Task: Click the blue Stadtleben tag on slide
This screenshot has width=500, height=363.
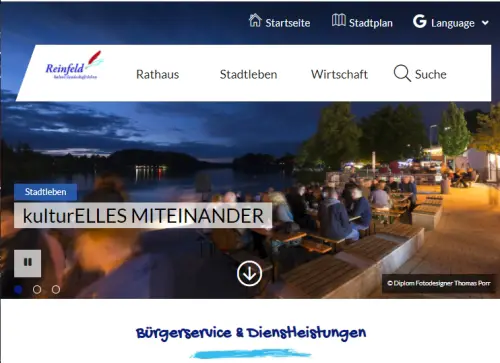Action: click(46, 192)
